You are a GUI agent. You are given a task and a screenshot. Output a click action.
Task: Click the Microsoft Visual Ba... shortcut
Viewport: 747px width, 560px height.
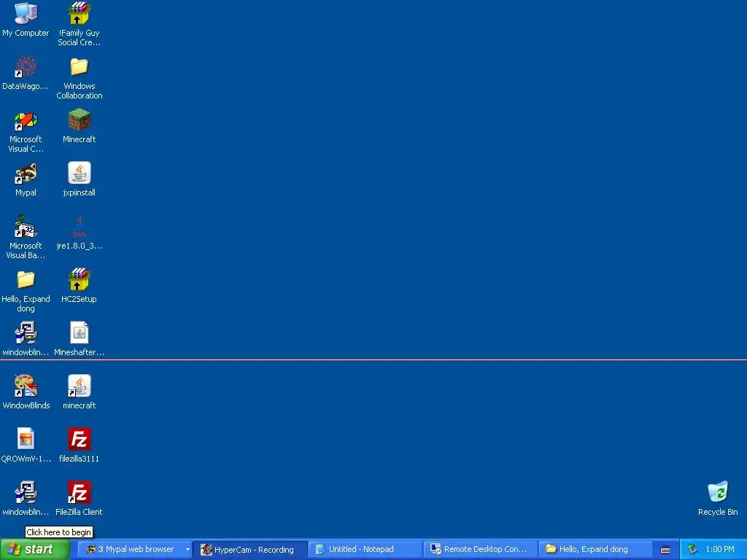click(26, 227)
